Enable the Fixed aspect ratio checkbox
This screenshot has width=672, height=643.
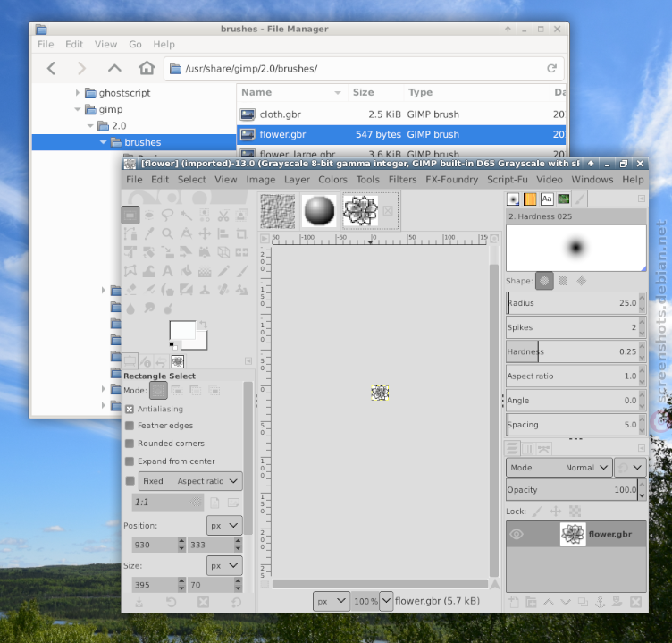pos(130,481)
